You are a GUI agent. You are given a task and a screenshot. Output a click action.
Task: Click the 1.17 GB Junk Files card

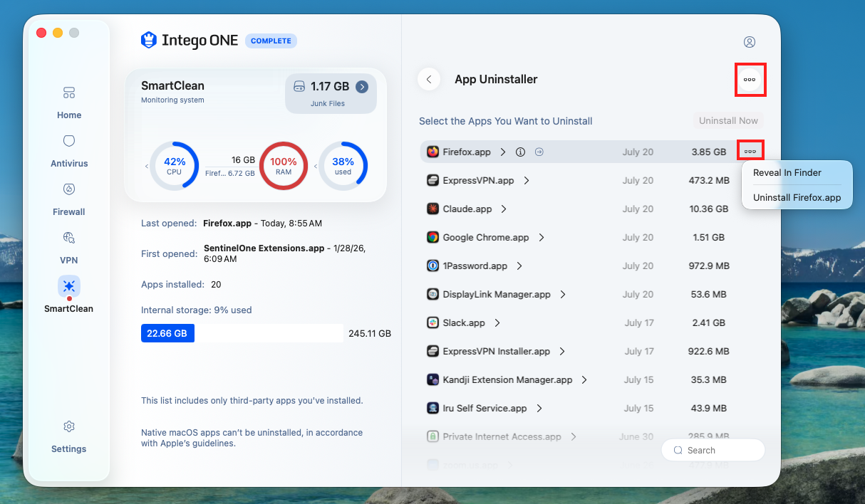[x=331, y=93]
